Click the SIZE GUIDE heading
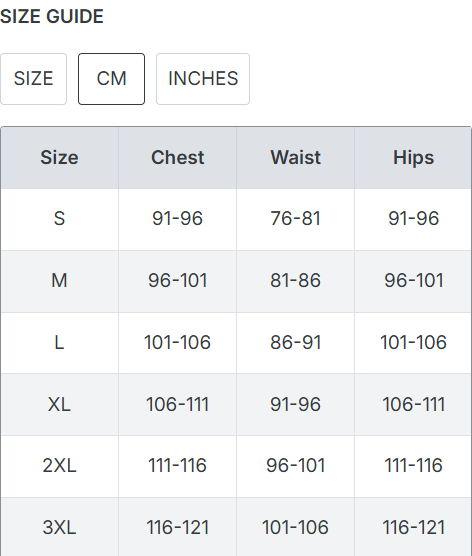This screenshot has height=556, width=472. click(x=52, y=17)
